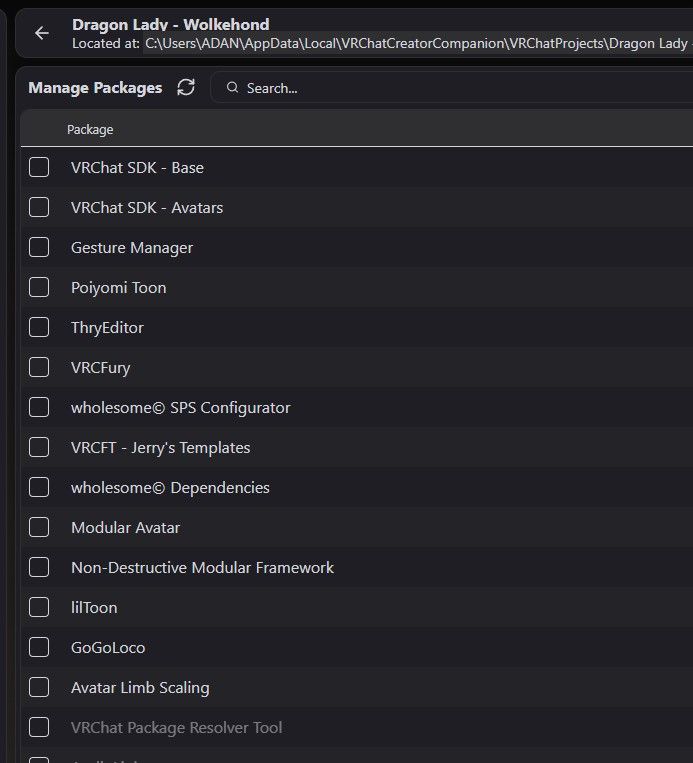Click the VRCFT - Jerry's Templates row
This screenshot has height=763, width=693.
click(x=357, y=447)
